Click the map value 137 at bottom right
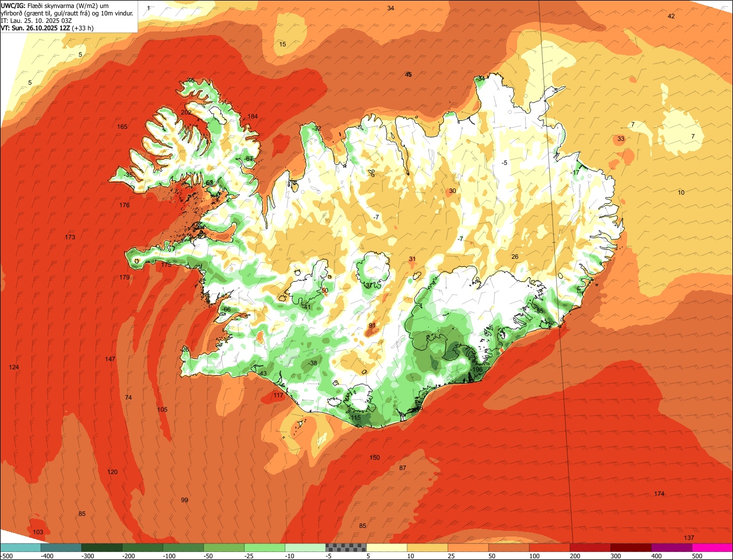Viewport: 733px width, 560px height. 689,538
